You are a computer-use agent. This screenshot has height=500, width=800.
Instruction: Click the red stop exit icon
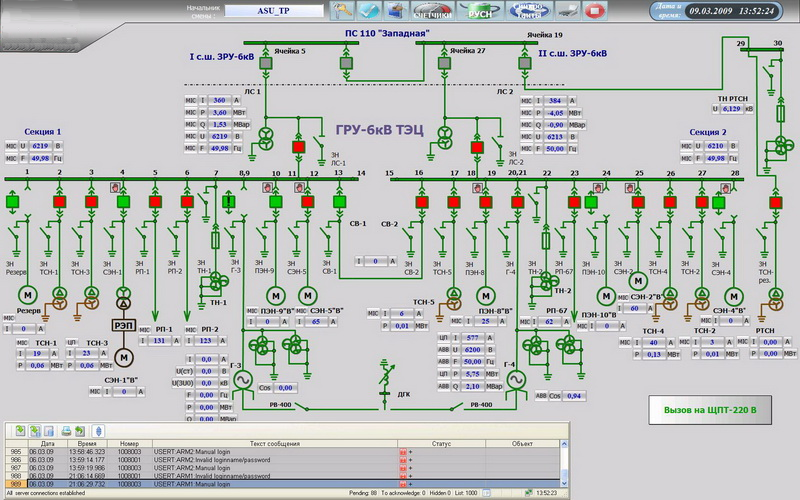coord(594,11)
